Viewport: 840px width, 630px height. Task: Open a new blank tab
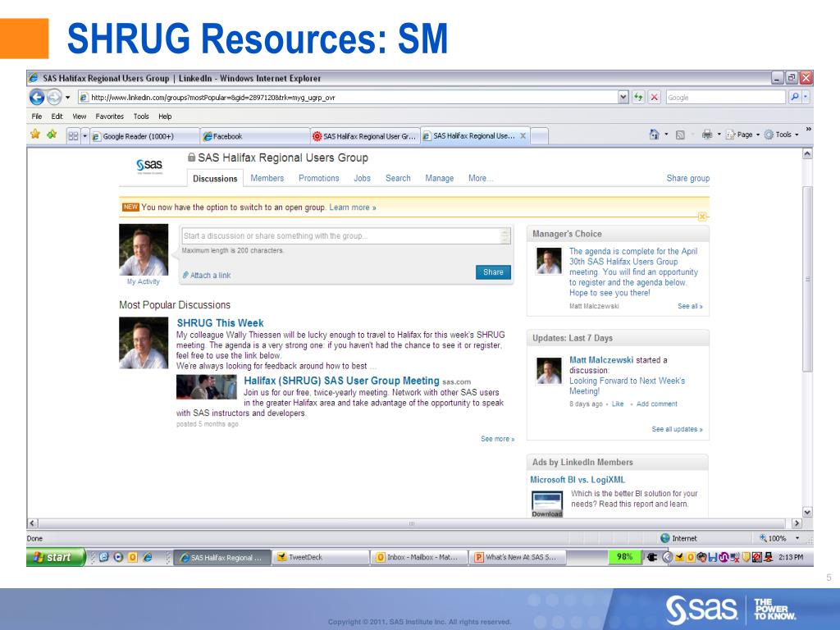pos(539,136)
